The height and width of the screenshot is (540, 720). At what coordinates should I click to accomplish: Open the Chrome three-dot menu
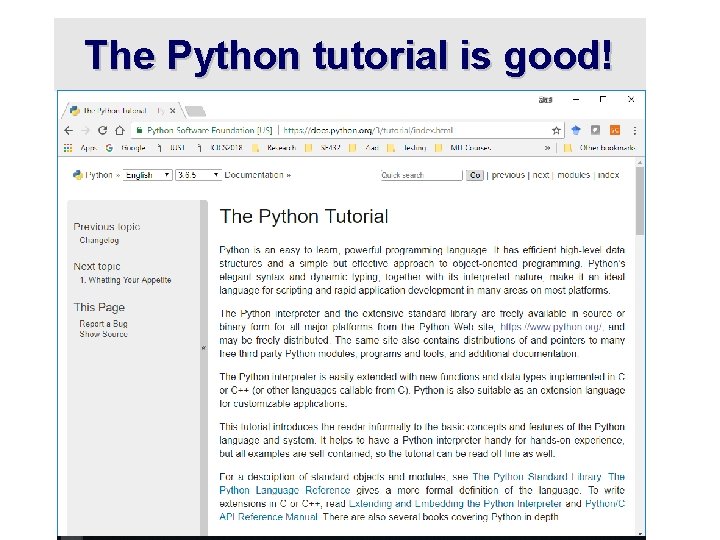coord(635,131)
